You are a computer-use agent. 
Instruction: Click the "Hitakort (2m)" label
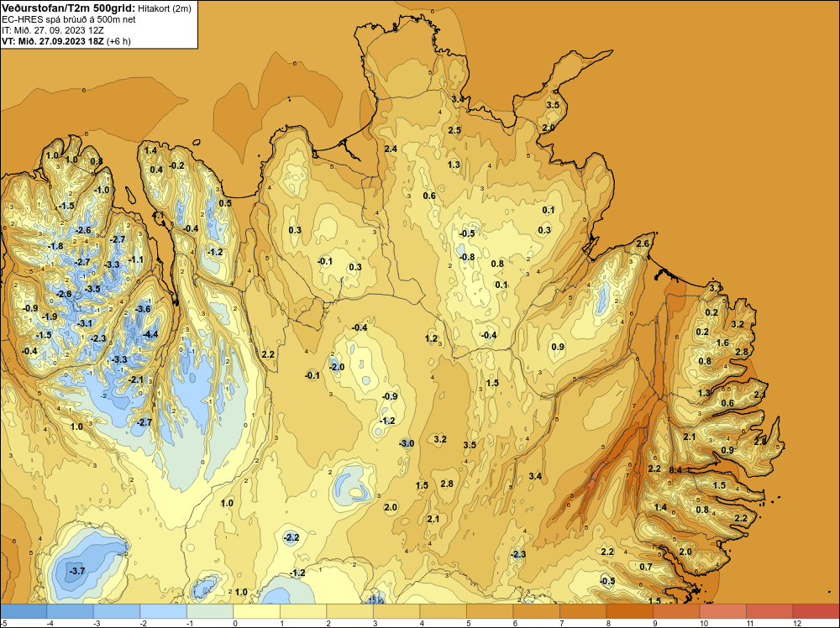tap(163, 8)
